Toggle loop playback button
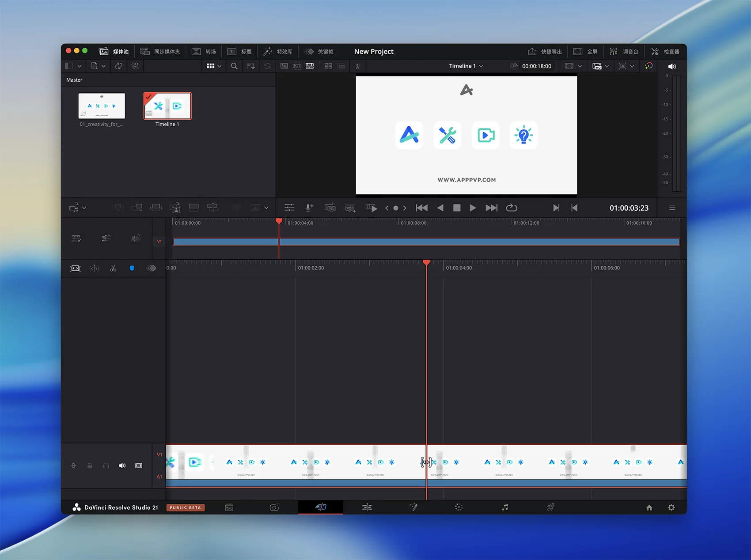The width and height of the screenshot is (751, 560). click(x=512, y=208)
